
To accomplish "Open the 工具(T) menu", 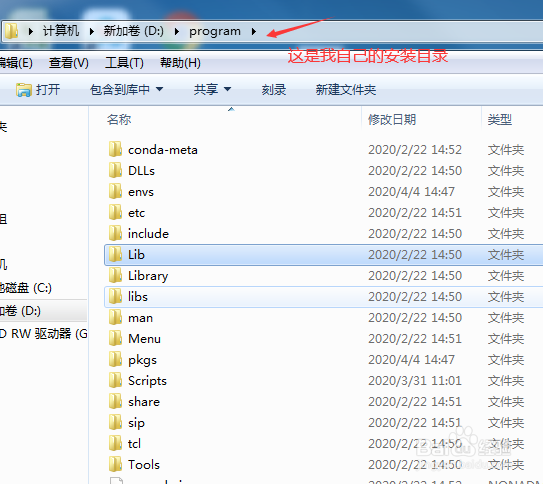I will coord(124,63).
